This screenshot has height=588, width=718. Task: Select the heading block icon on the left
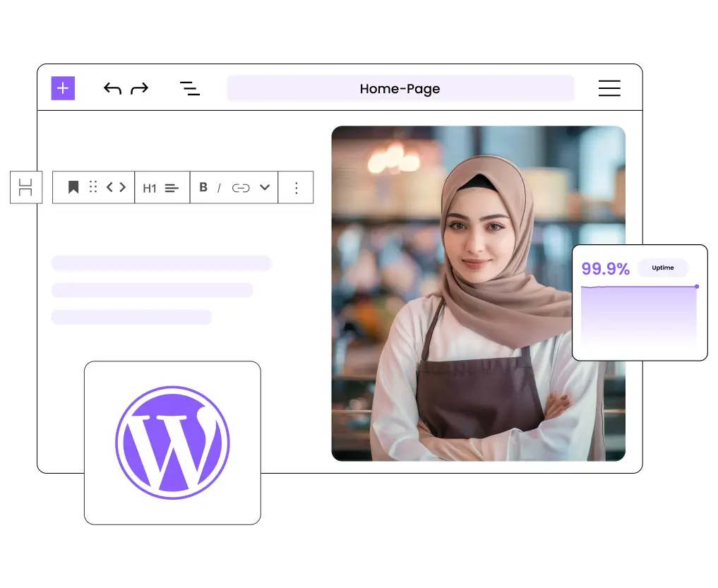point(26,187)
